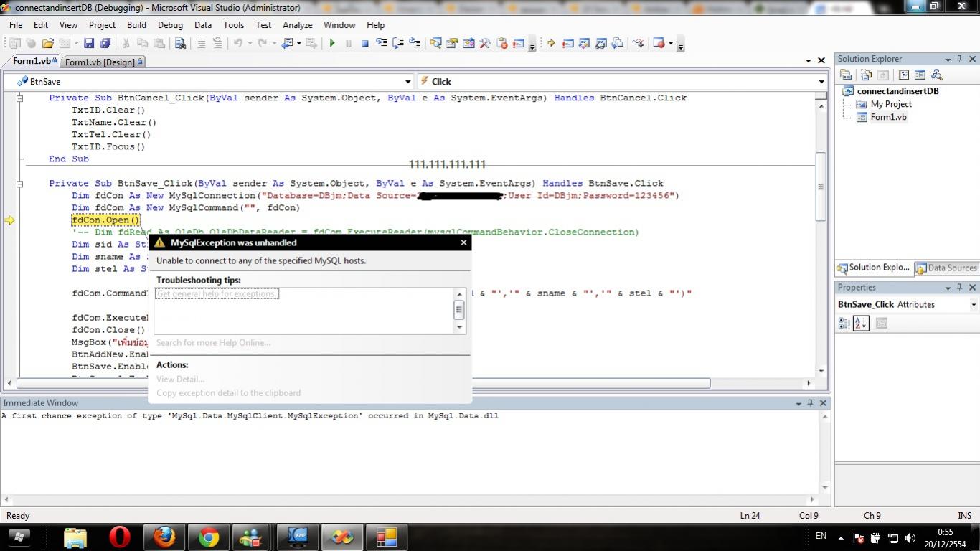This screenshot has width=980, height=551.
Task: Stop debugging with the blue square icon
Action: coord(364,43)
